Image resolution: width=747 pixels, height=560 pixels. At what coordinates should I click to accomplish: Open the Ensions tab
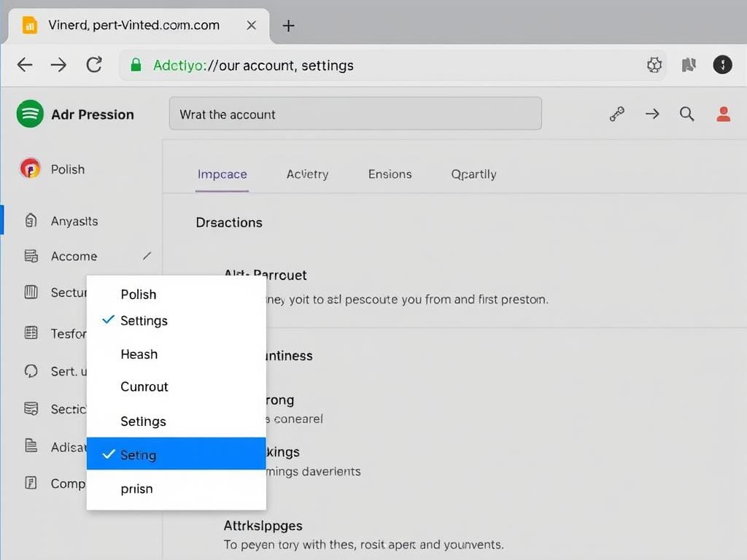[x=390, y=174]
